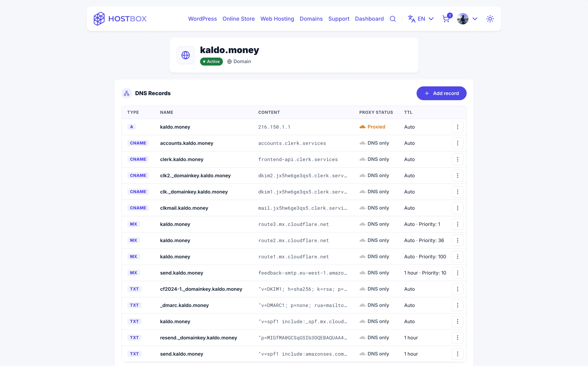Click frontend-api.clerk.services content cell
Viewport: 588px width, 366px height.
tap(298, 159)
